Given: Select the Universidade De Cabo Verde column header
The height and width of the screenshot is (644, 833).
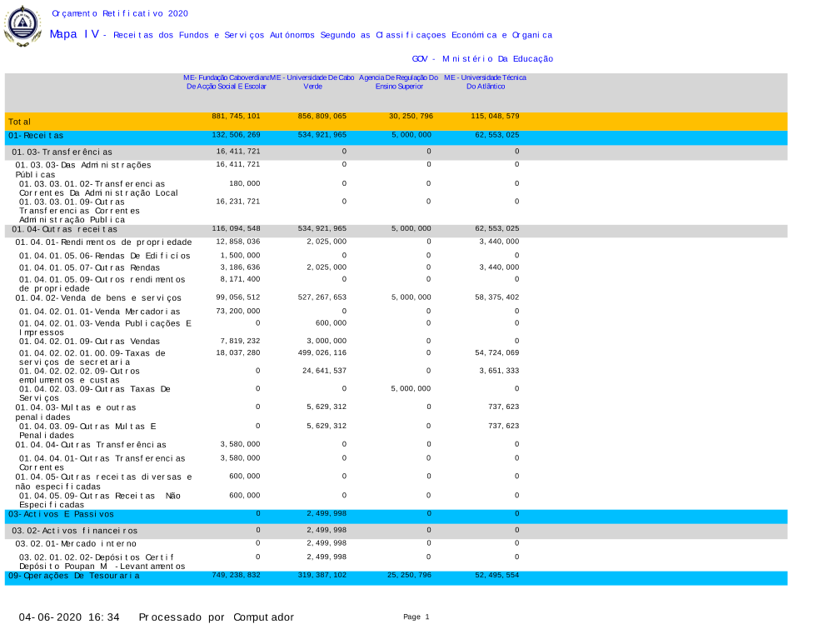Looking at the screenshot, I should coord(312,82).
